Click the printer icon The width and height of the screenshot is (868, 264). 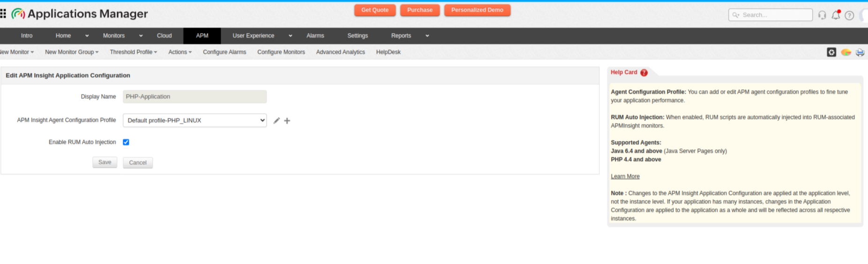tap(860, 52)
